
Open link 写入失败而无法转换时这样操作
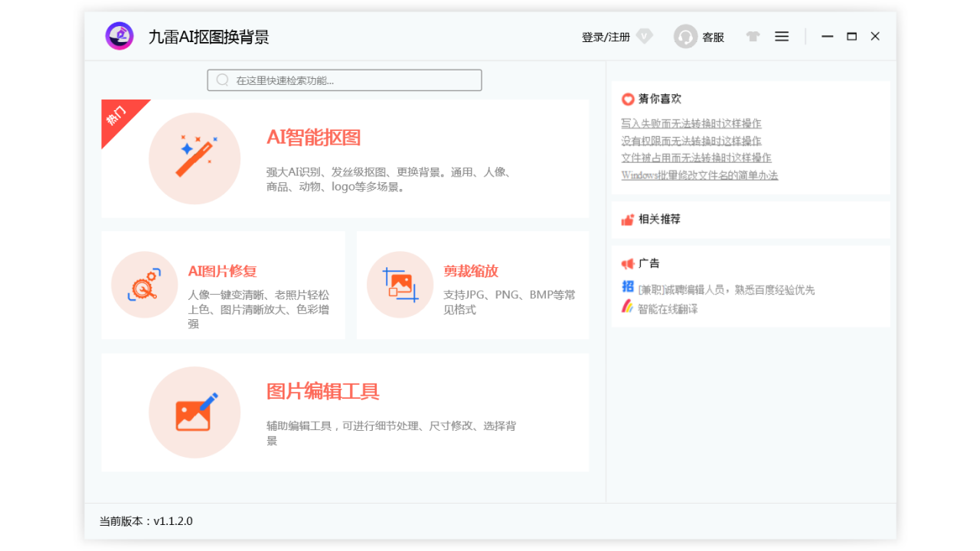point(691,123)
